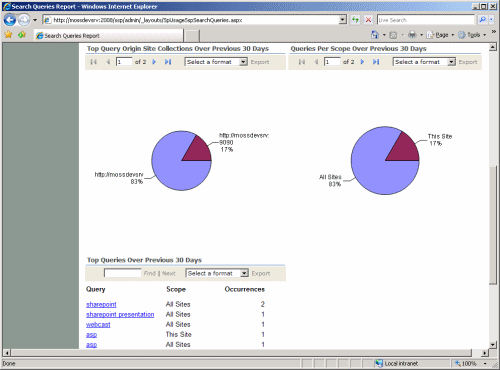Viewport: 500px width, 370px height.
Task: Click the Live Search magnifier icon
Action: pos(482,20)
